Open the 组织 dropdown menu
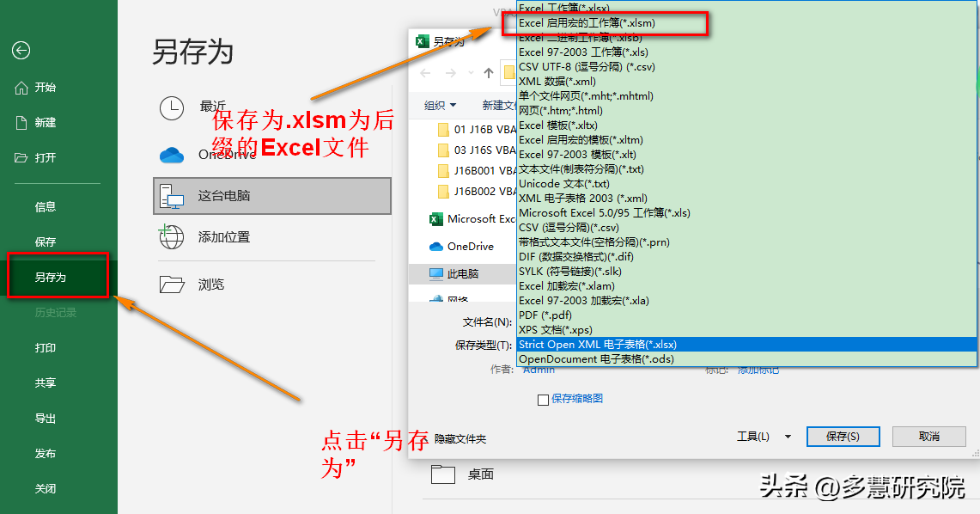The width and height of the screenshot is (980, 514). coord(440,105)
